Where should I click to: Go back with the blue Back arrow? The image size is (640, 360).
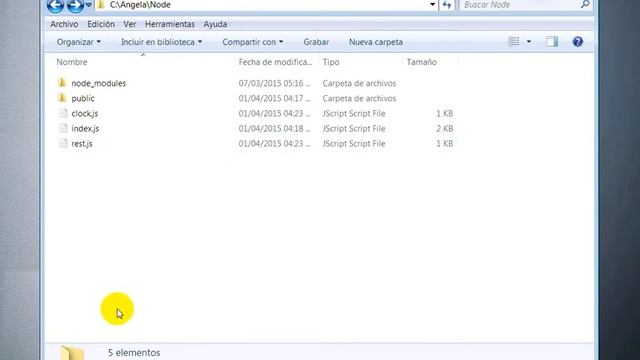55,6
